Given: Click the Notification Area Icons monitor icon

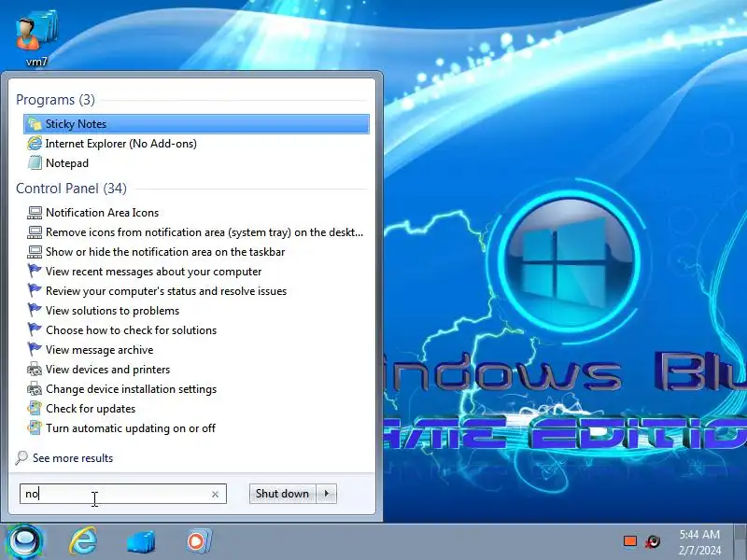Looking at the screenshot, I should (35, 213).
